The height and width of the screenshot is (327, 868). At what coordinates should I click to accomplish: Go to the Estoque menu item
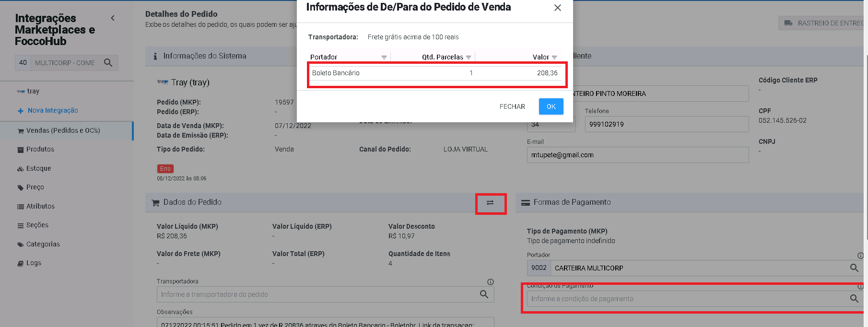point(38,168)
